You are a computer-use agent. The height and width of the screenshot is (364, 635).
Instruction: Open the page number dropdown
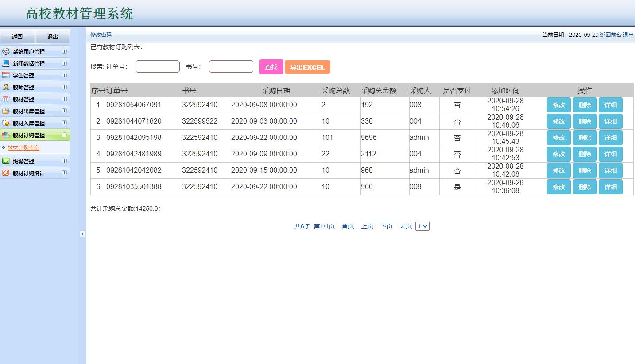click(x=422, y=226)
